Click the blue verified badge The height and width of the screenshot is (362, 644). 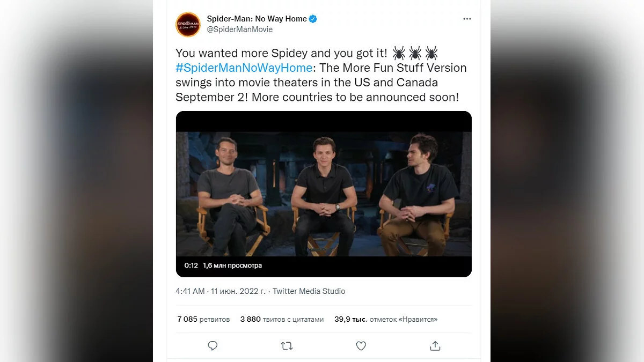313,19
